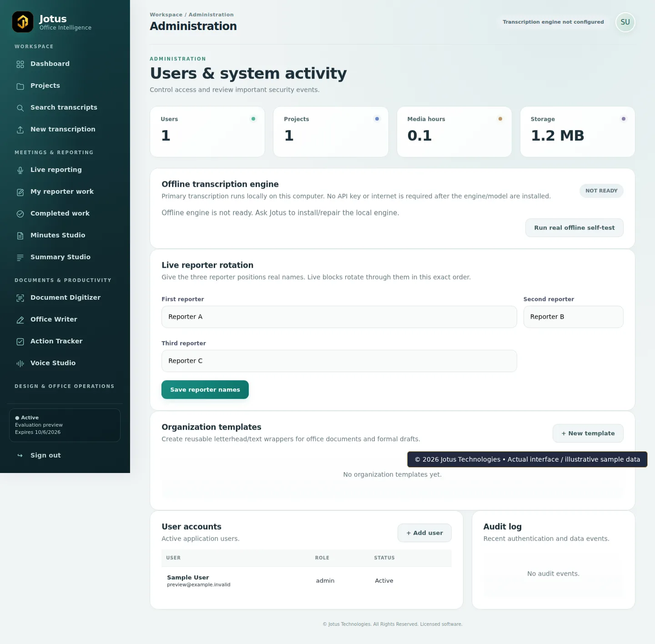The height and width of the screenshot is (644, 655).
Task: Click the Action Tracker checkbox icon
Action: (x=20, y=342)
